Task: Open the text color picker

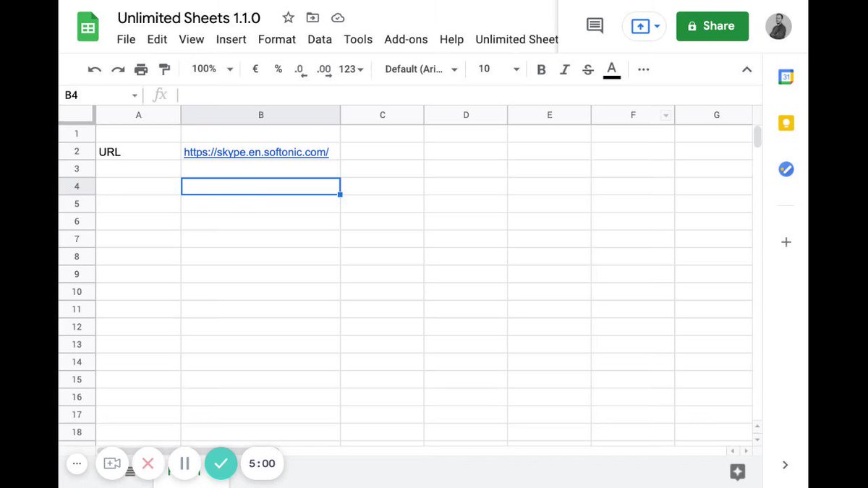Action: (612, 69)
